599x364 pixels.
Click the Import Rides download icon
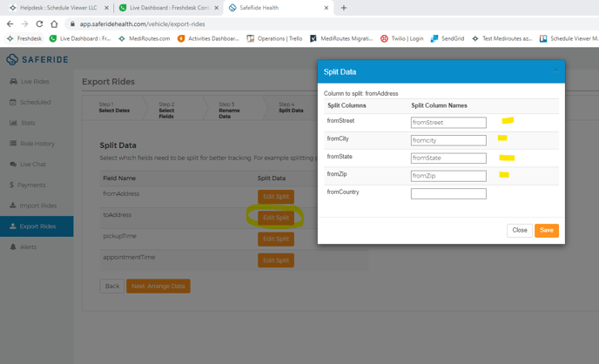(13, 206)
